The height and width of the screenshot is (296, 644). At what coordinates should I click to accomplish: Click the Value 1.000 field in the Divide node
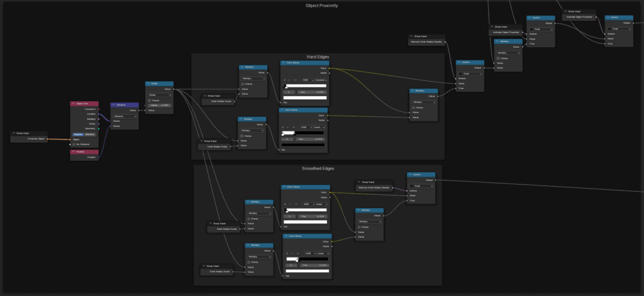pos(159,105)
